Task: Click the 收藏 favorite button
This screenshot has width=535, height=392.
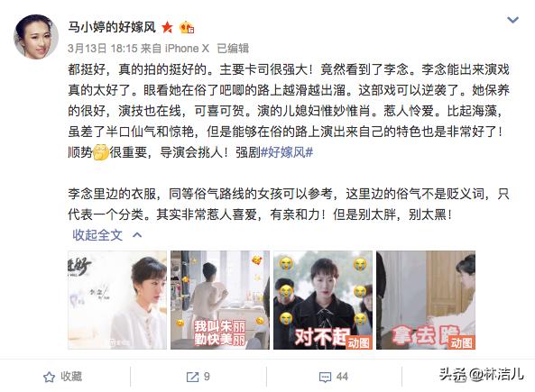Action: click(63, 377)
